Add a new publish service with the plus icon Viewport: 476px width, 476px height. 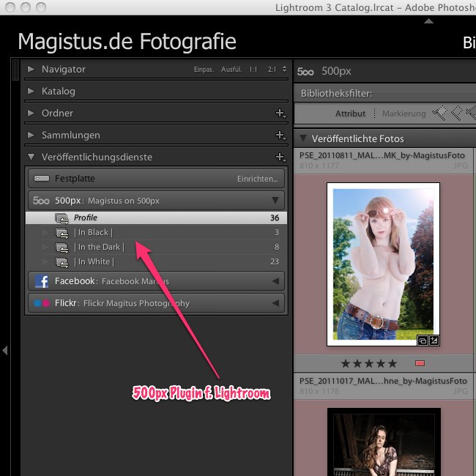click(280, 157)
